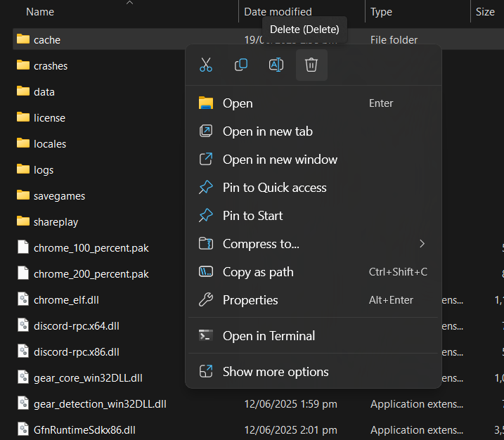
Task: Choose Open in new window
Action: click(x=280, y=160)
